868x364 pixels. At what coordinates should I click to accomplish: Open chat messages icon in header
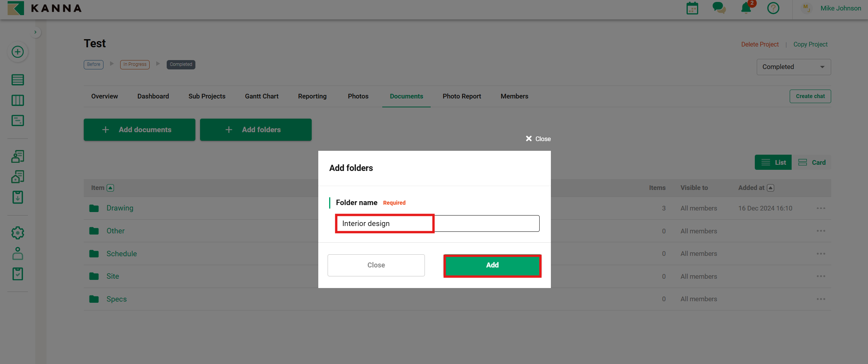(719, 8)
